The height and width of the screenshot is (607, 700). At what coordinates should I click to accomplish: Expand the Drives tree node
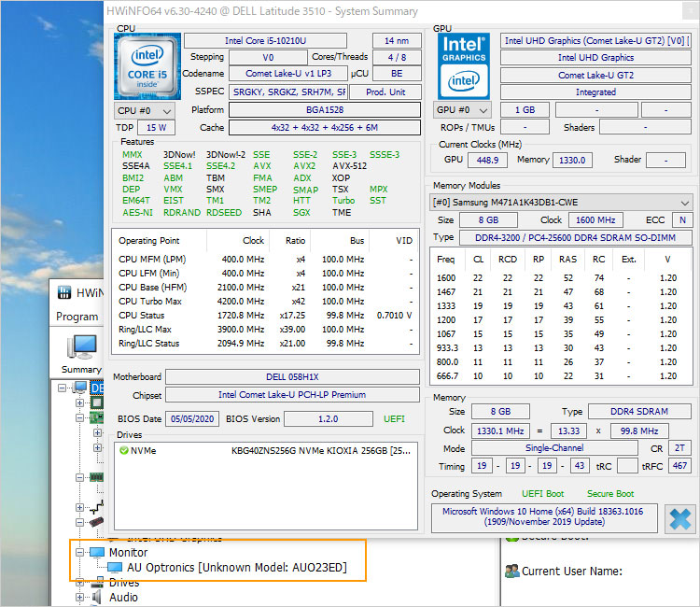click(x=78, y=583)
